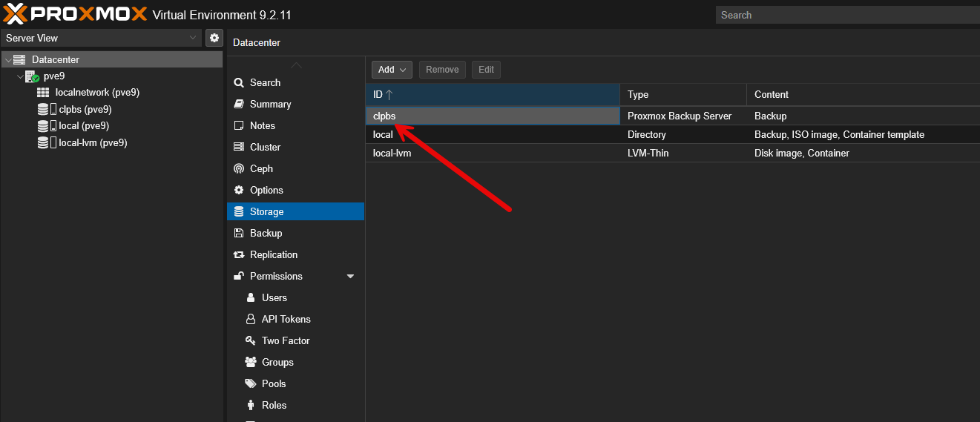This screenshot has height=422, width=980.
Task: Select the clpbs storage row
Action: [x=673, y=116]
